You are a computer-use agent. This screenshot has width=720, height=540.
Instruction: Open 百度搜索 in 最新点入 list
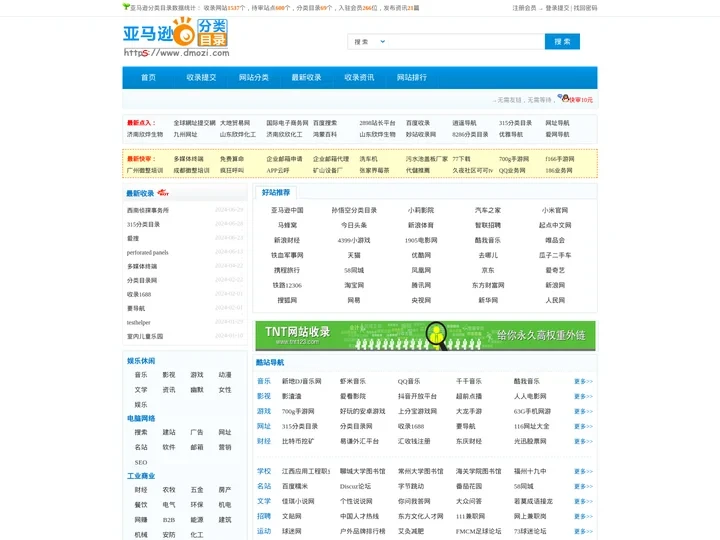[x=325, y=123]
